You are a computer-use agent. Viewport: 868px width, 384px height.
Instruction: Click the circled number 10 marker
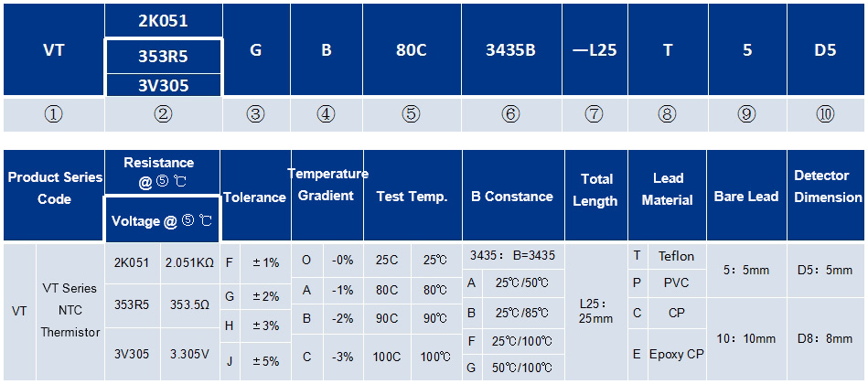[825, 114]
